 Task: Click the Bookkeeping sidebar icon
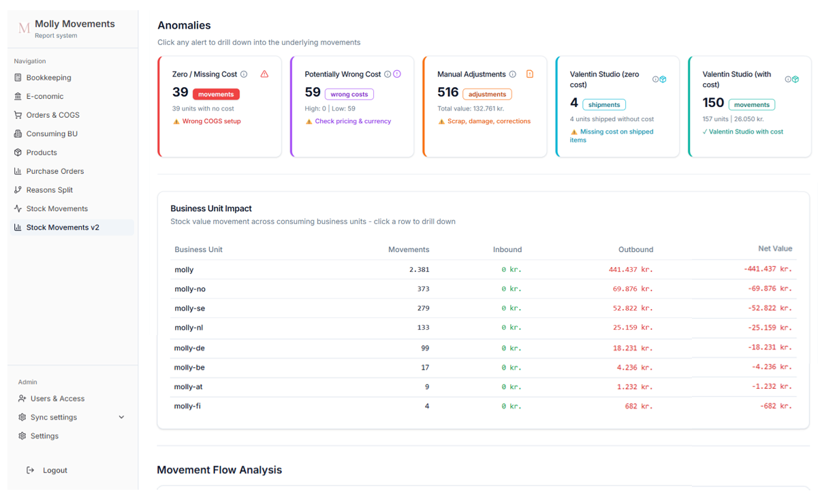pyautogui.click(x=18, y=78)
